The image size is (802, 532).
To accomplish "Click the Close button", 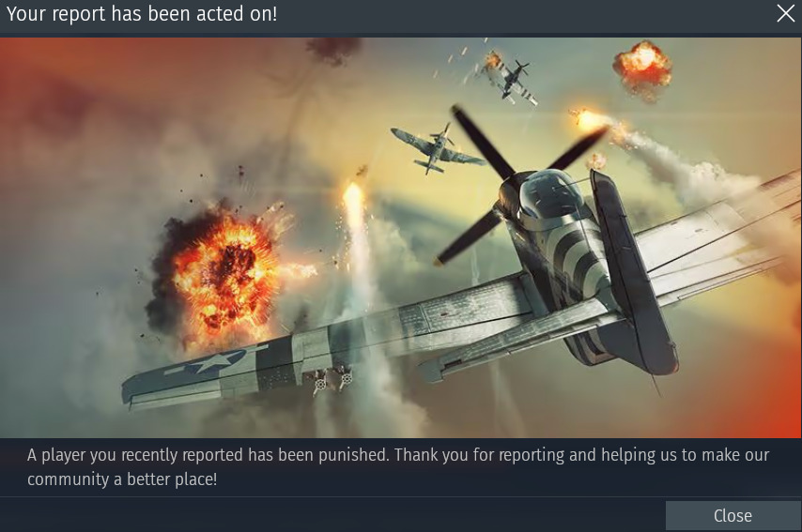I will (x=733, y=516).
